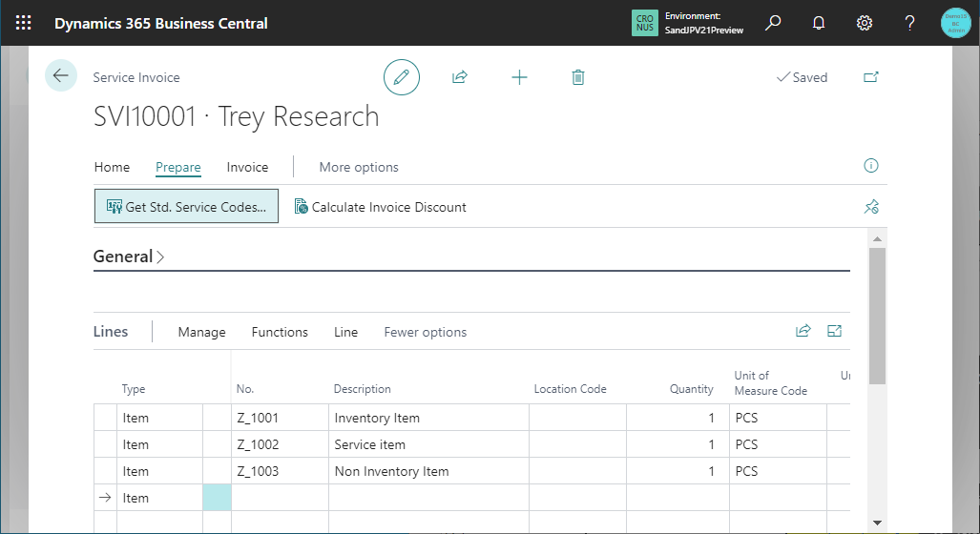Go back with the arrow button

click(x=61, y=75)
